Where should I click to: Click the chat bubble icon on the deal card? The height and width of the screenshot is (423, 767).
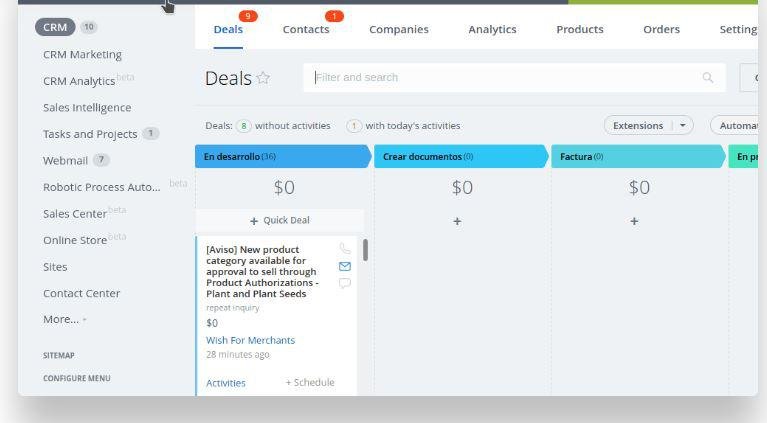pos(345,283)
